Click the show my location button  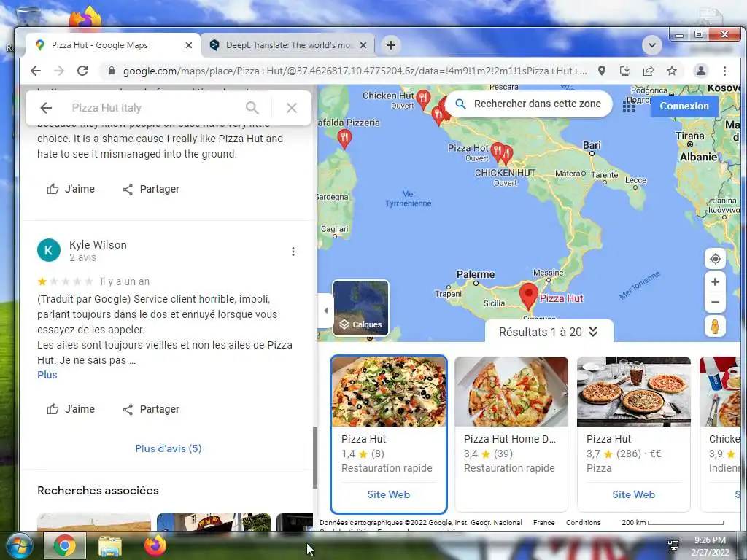tap(715, 259)
